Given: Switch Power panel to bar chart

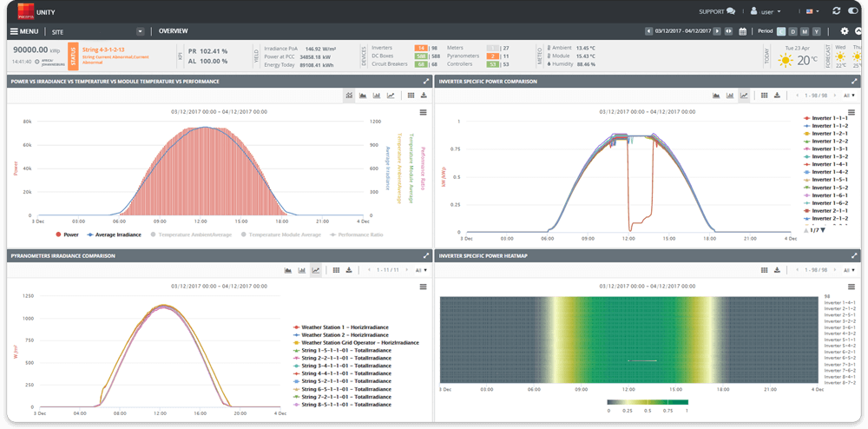Looking at the screenshot, I should point(377,96).
